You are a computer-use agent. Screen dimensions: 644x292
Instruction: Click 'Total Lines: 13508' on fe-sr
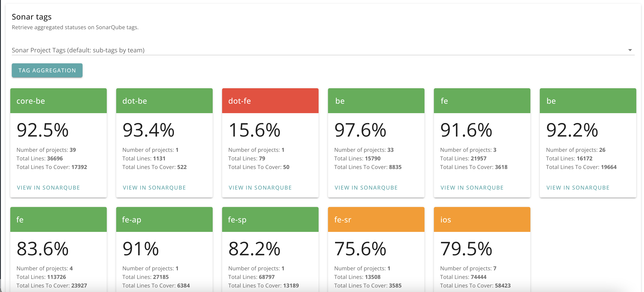click(x=357, y=277)
